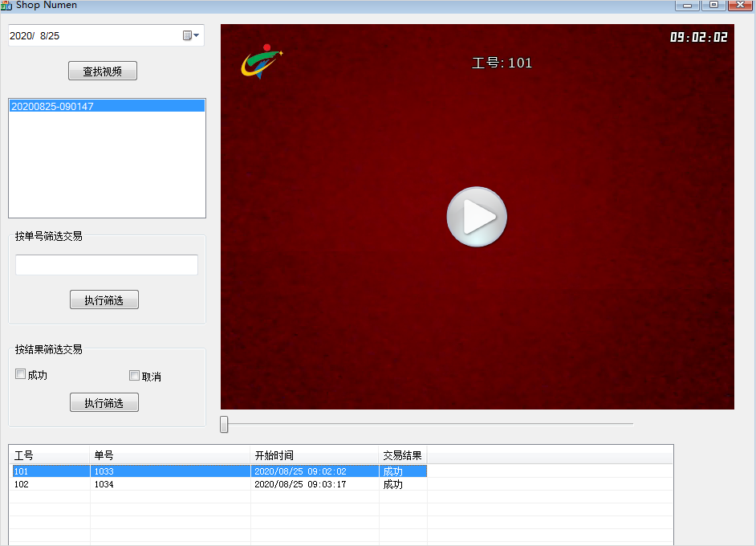756x546 pixels.
Task: Open the date picker calendar dropdown
Action: click(x=192, y=35)
